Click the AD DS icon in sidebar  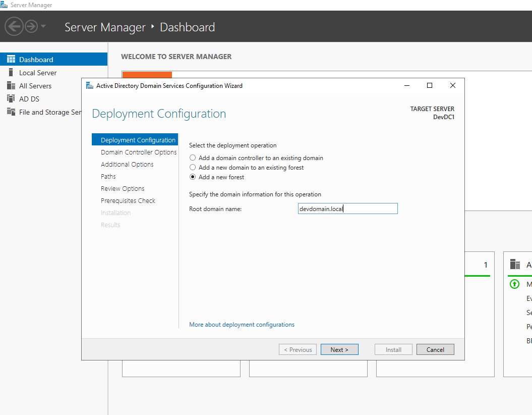tap(11, 98)
